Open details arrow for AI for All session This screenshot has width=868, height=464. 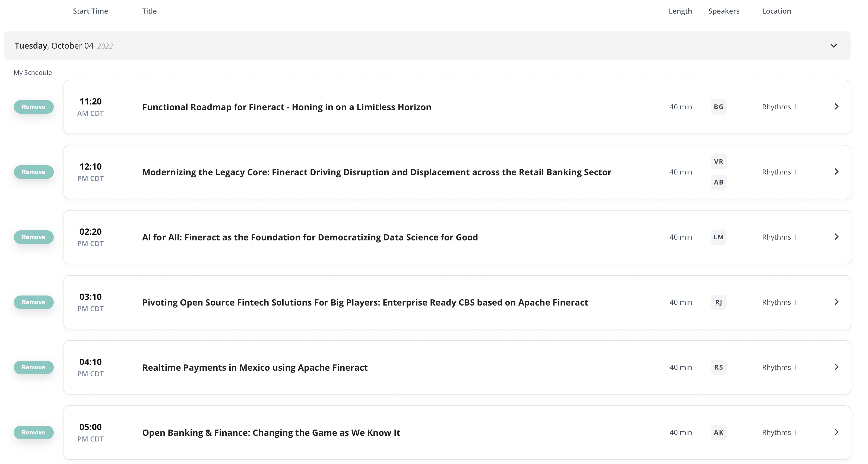[836, 237]
